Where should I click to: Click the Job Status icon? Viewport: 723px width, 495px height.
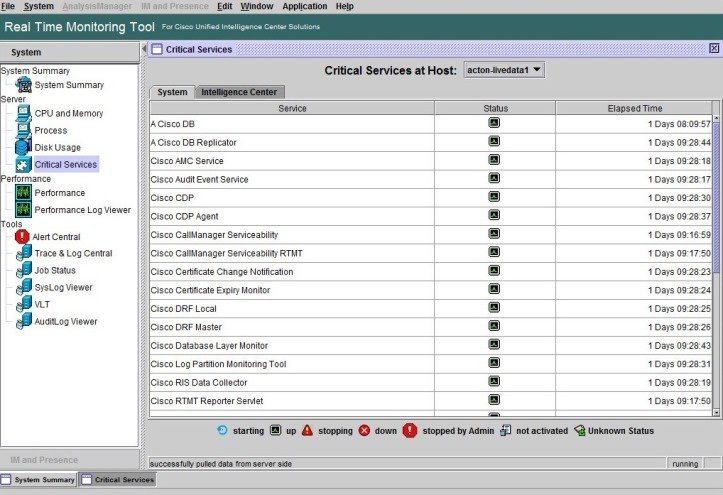click(x=24, y=270)
